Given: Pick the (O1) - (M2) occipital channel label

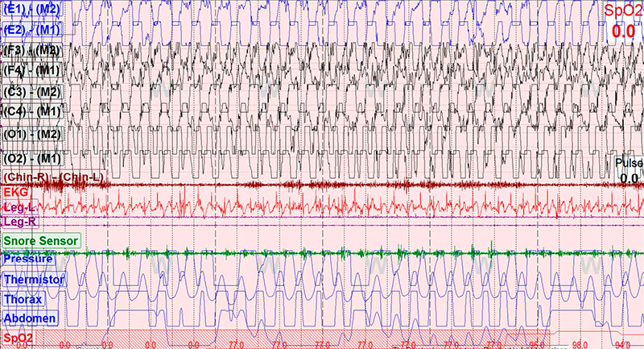Looking at the screenshot, I should [x=33, y=135].
